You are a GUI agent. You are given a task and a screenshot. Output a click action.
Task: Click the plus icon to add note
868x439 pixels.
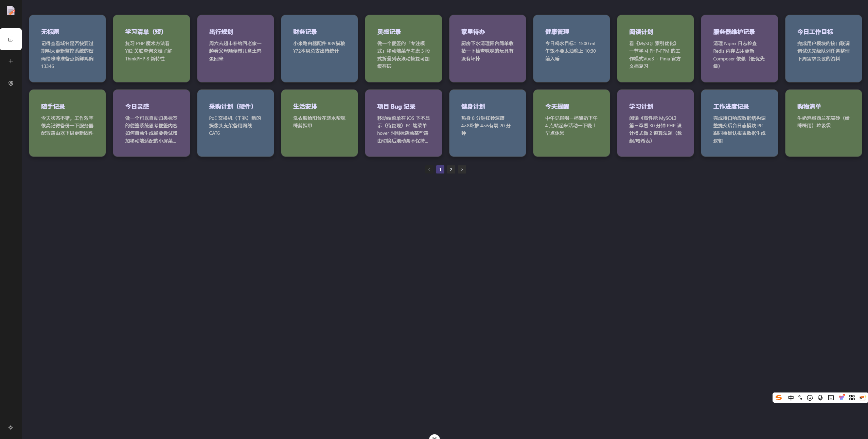coord(11,61)
